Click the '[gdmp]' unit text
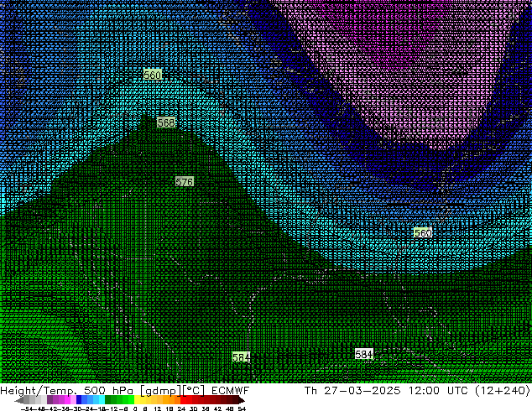This screenshot has width=532, height=411. [x=160, y=391]
